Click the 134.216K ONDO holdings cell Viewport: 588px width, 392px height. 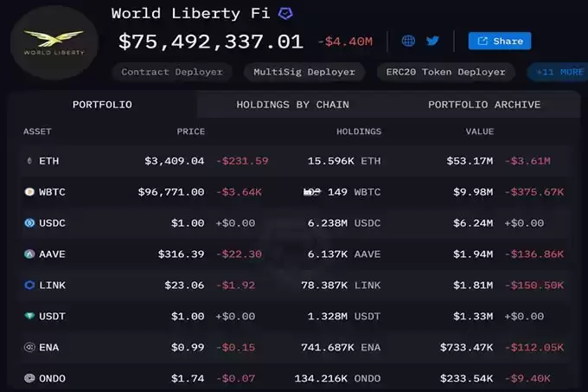[337, 378]
